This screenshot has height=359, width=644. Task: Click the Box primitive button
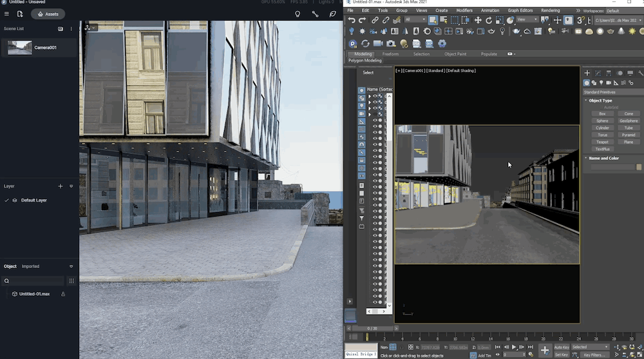click(602, 113)
